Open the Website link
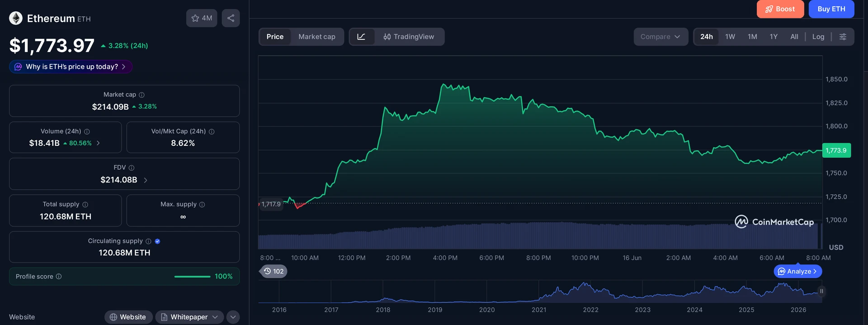This screenshot has height=325, width=868. pyautogui.click(x=128, y=317)
